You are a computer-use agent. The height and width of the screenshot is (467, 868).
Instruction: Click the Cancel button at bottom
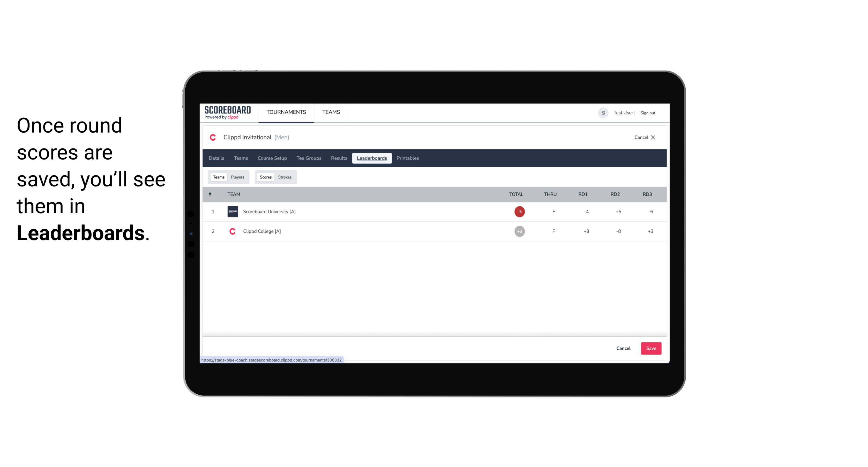pos(624,348)
